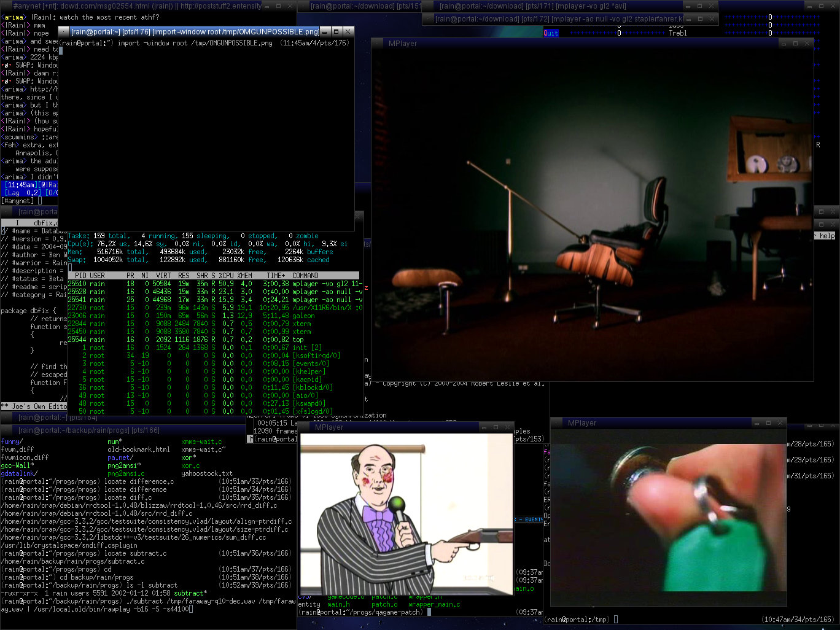Image resolution: width=840 pixels, height=630 pixels.
Task: Maximize the #anynet IRC window
Action: coord(278,6)
